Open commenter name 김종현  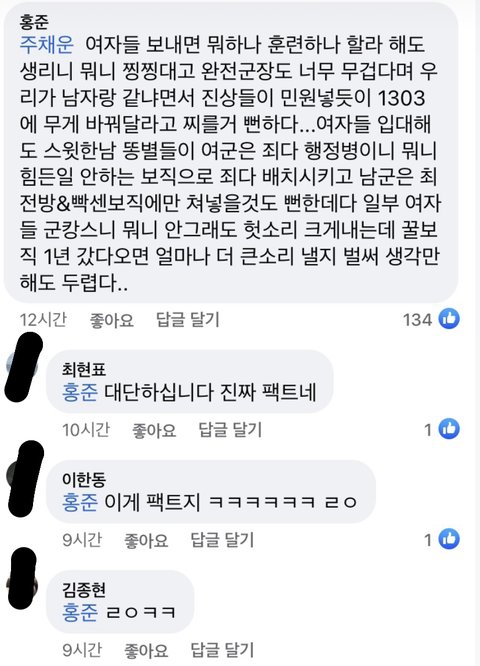pyautogui.click(x=84, y=590)
